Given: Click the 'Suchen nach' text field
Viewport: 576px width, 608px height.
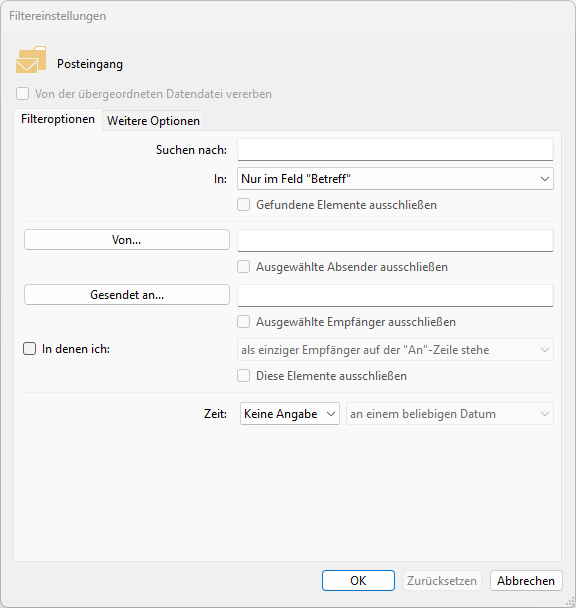Looking at the screenshot, I should click(x=395, y=150).
